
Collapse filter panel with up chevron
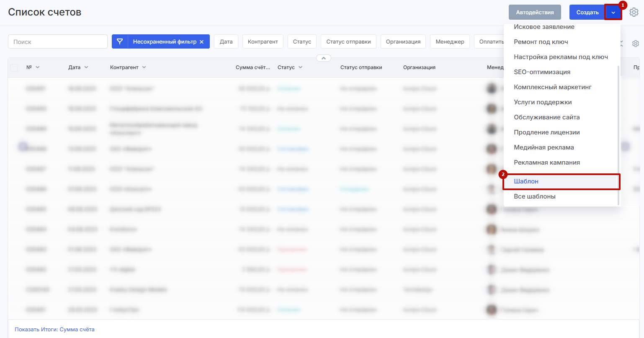324,58
